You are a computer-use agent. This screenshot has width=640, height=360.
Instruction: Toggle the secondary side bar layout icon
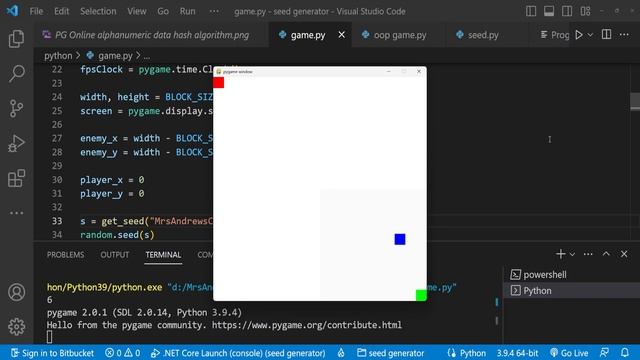567,11
